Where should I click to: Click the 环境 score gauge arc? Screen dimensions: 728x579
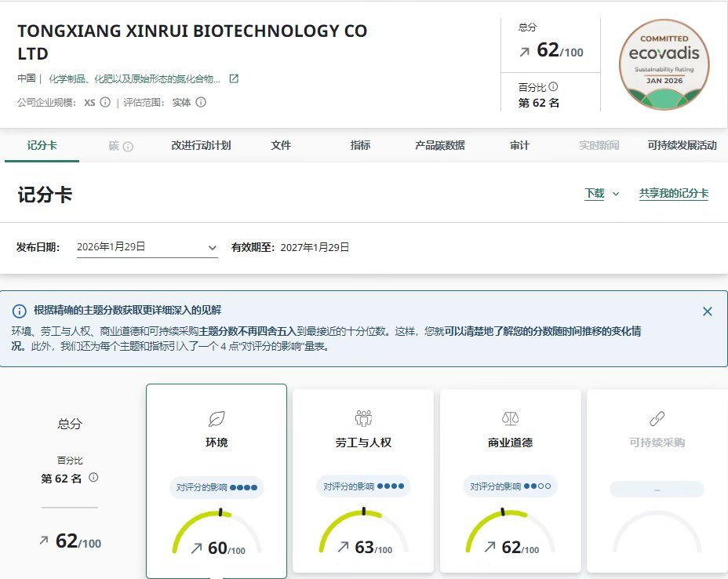(217, 530)
